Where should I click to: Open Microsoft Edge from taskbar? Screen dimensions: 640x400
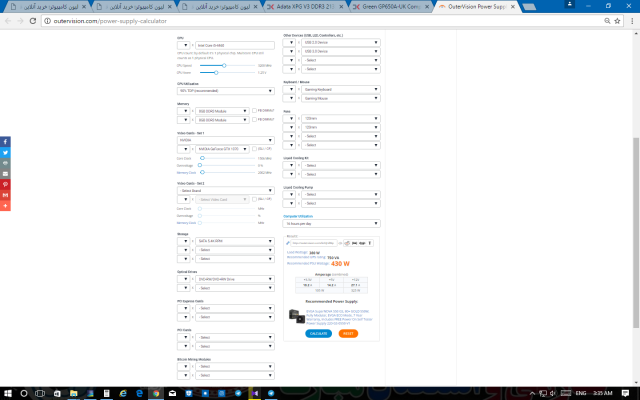pyautogui.click(x=140, y=393)
